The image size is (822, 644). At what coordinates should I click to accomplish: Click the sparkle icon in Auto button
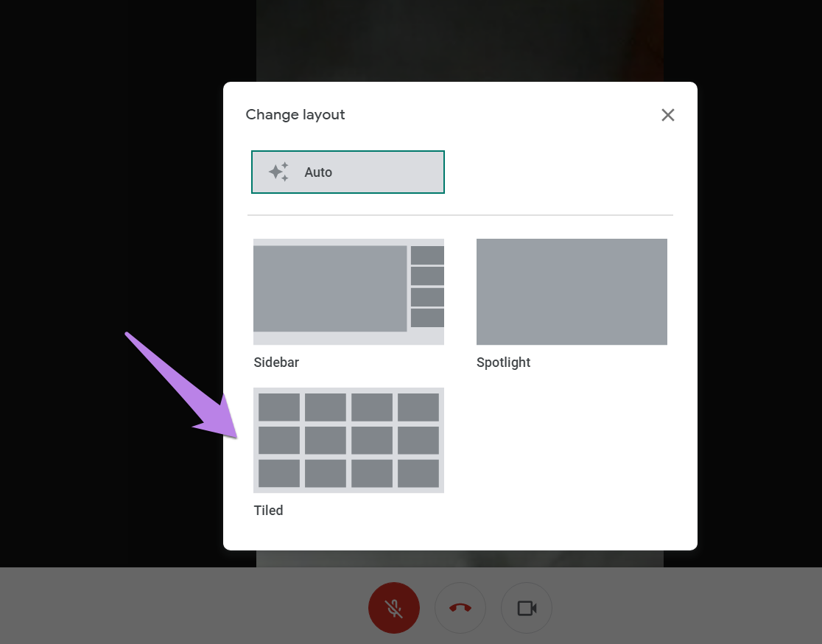[x=278, y=172]
